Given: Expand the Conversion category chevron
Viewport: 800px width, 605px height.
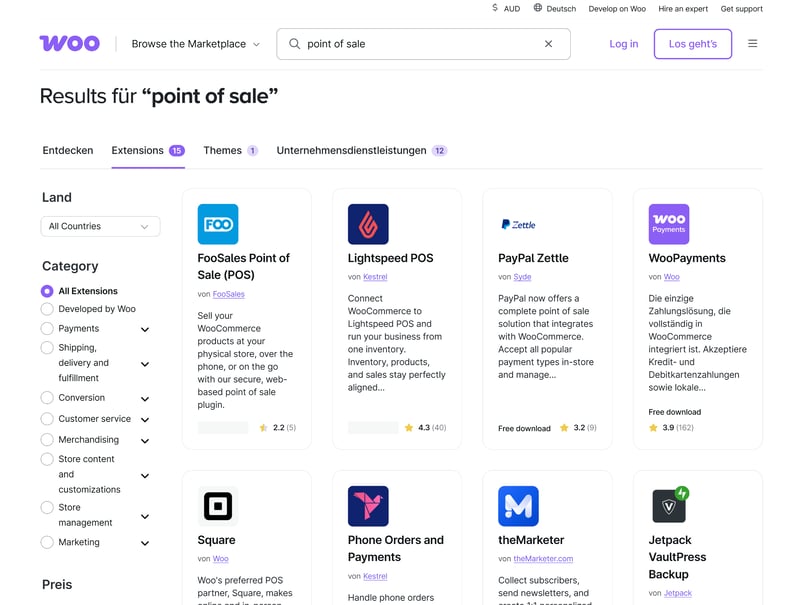Looking at the screenshot, I should pos(145,399).
